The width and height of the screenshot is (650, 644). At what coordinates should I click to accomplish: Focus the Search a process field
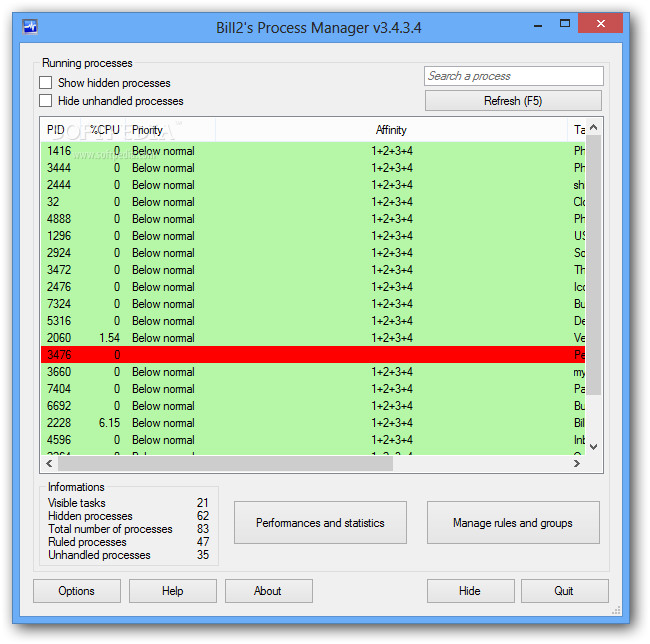[514, 76]
